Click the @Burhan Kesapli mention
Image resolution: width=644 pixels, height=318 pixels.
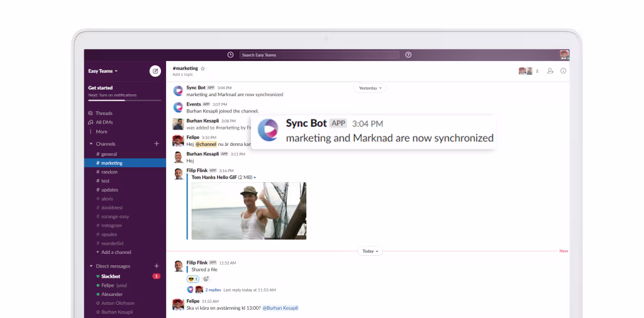click(280, 308)
